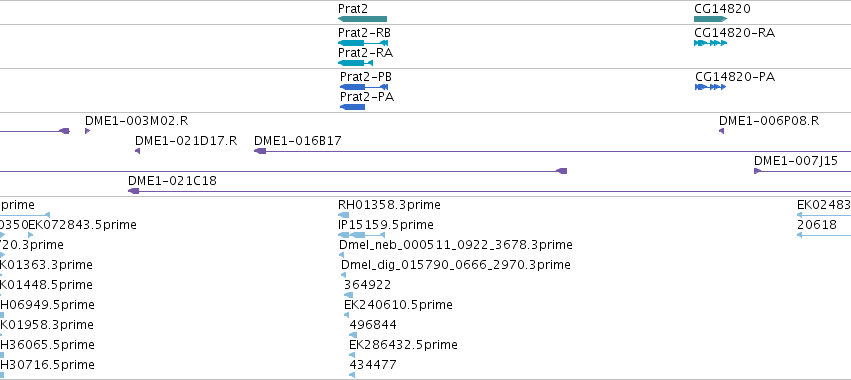Select the DME1-021D17.R arrow glyph
The height and width of the screenshot is (380, 851).
tap(137, 151)
